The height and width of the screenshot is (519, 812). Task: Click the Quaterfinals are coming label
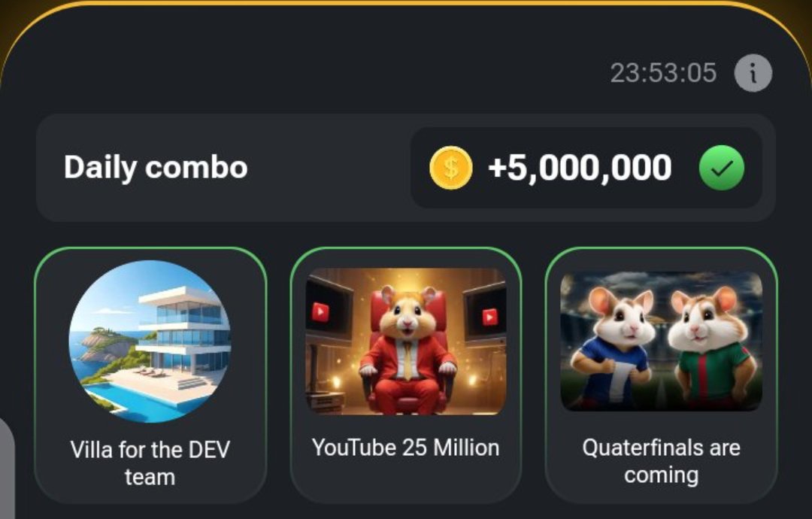coord(662,461)
